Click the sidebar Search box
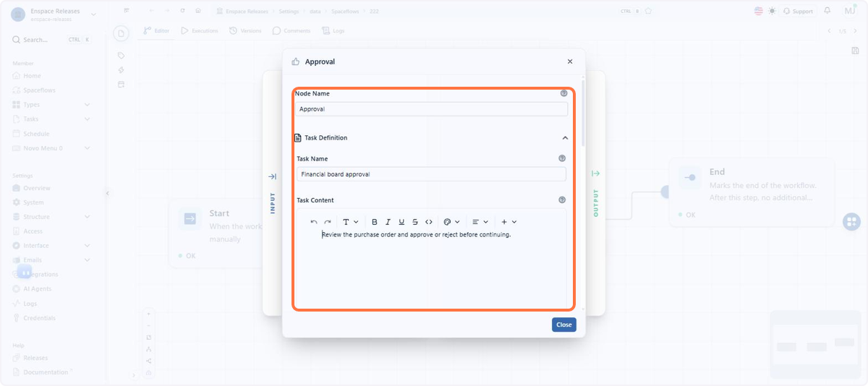868x386 pixels. click(52, 40)
